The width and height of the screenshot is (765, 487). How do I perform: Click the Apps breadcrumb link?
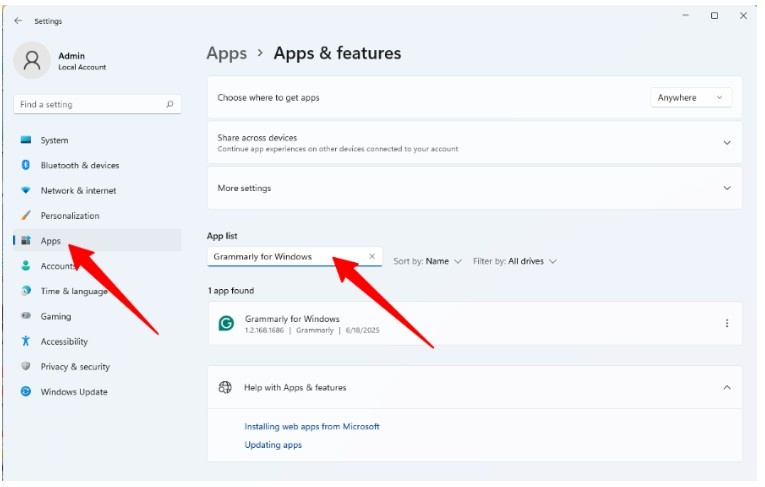[226, 53]
